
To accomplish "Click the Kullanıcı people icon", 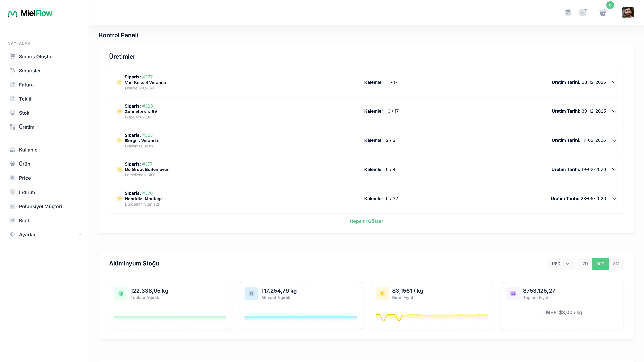I will (x=13, y=150).
